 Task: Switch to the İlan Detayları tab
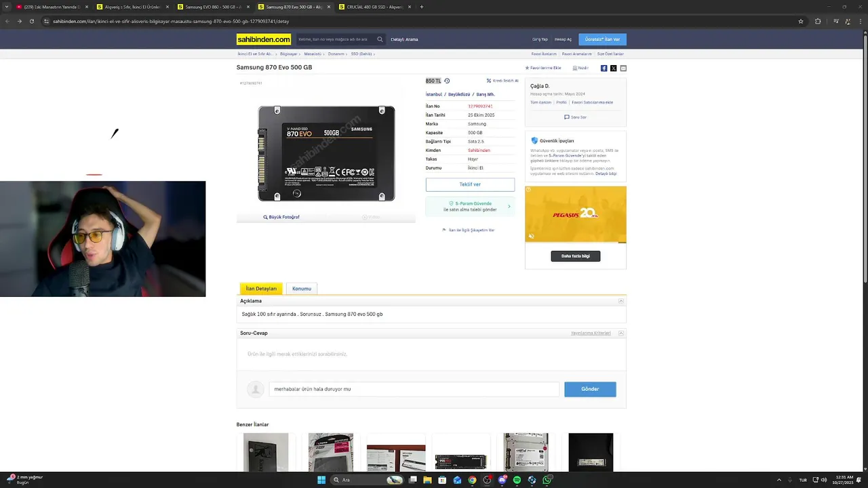click(261, 289)
